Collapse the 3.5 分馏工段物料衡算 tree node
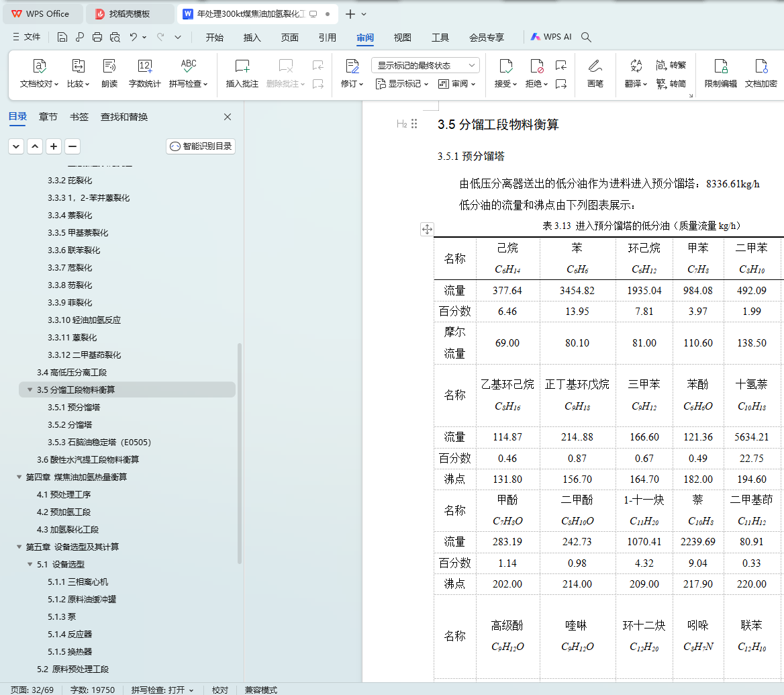This screenshot has height=695, width=784. (x=30, y=389)
